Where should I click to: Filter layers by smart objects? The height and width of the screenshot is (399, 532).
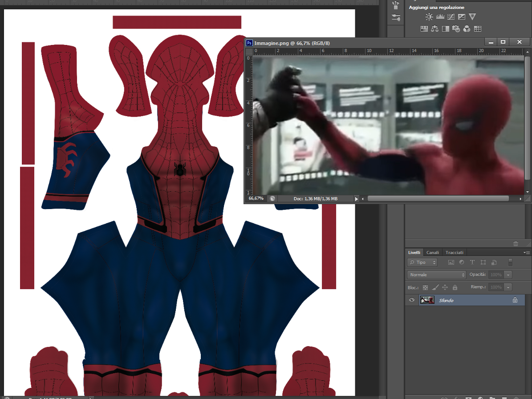(x=494, y=262)
